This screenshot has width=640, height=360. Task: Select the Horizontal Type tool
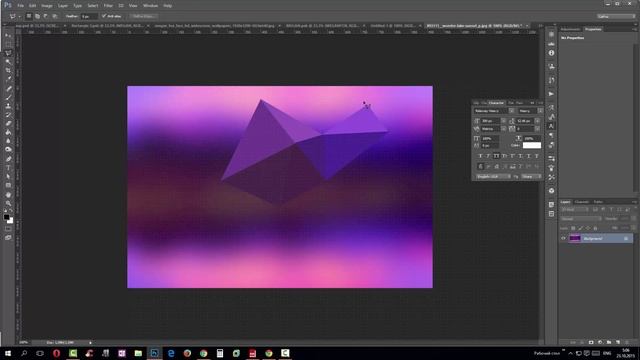point(8,168)
